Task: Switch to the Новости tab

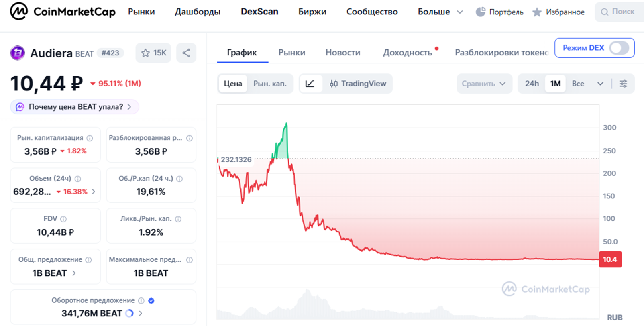Action: point(343,53)
